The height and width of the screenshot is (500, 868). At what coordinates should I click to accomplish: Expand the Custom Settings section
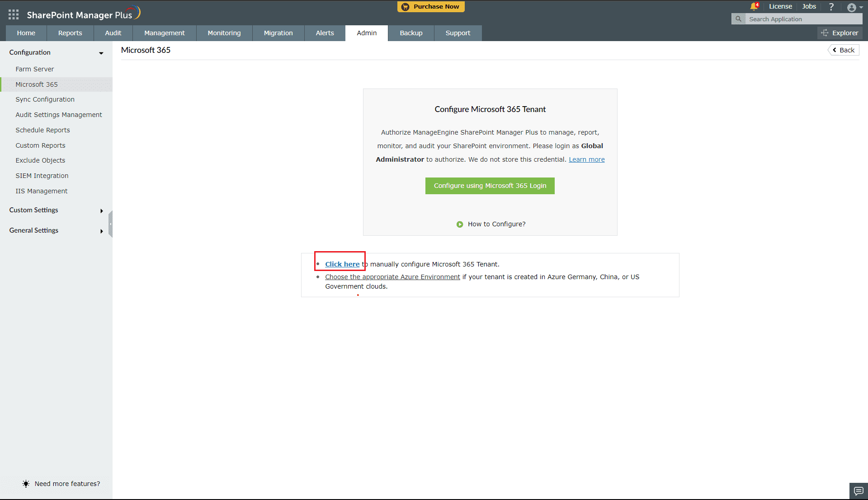(x=101, y=210)
